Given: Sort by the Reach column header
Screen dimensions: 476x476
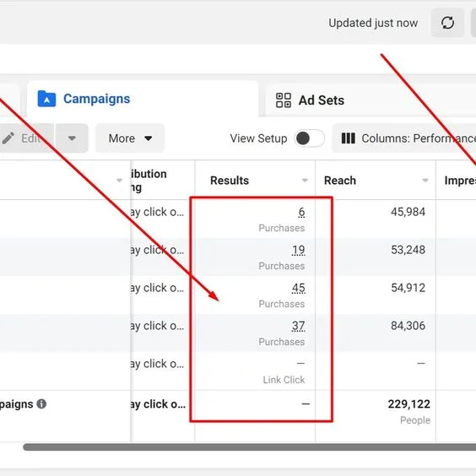Looking at the screenshot, I should [340, 181].
